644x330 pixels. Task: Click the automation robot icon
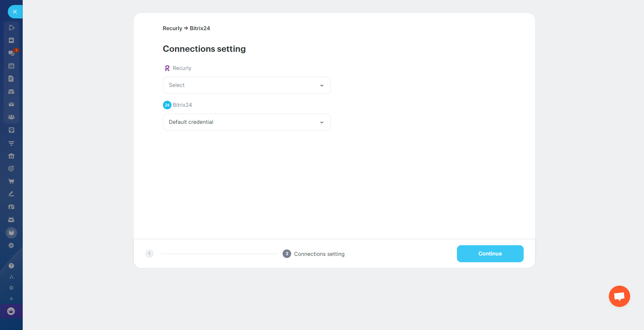(x=11, y=219)
